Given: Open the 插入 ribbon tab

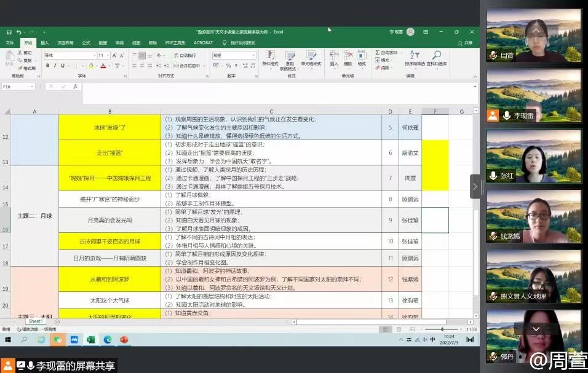Looking at the screenshot, I should click(x=45, y=43).
